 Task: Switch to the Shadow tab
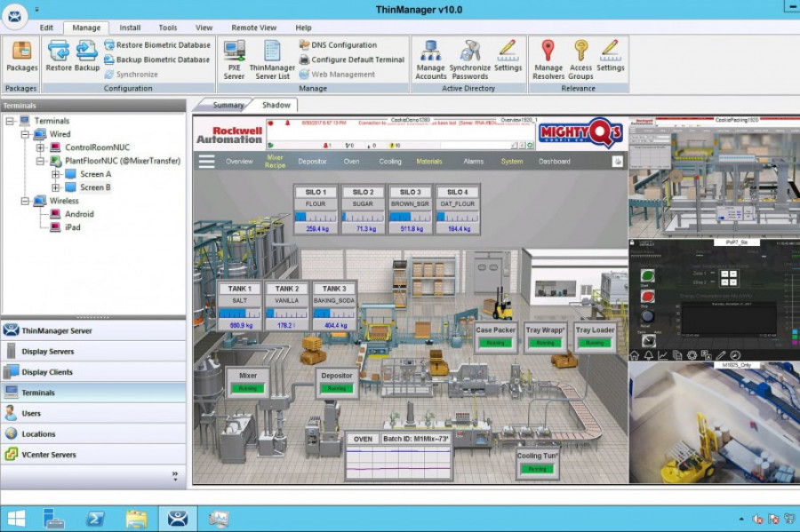pyautogui.click(x=276, y=105)
